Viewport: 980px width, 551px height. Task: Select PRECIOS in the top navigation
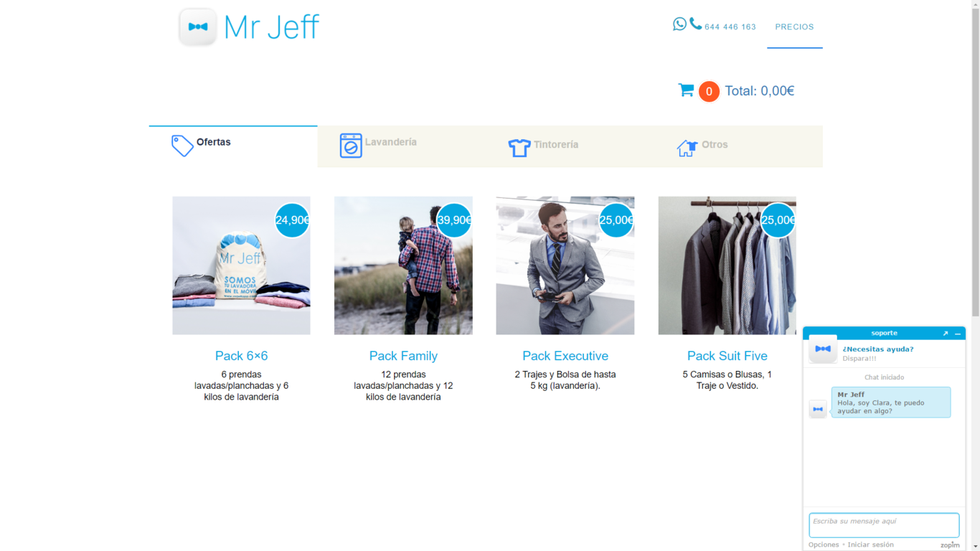tap(794, 27)
